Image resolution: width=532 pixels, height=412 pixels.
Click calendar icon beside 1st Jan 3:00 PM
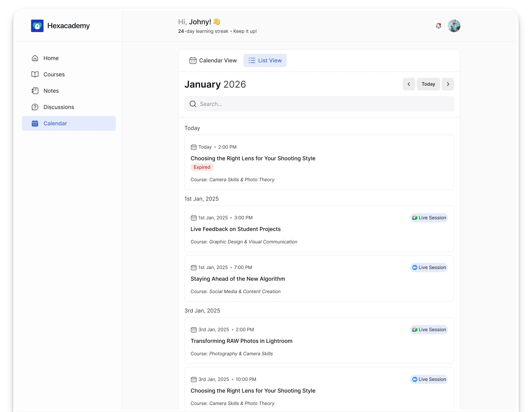194,218
